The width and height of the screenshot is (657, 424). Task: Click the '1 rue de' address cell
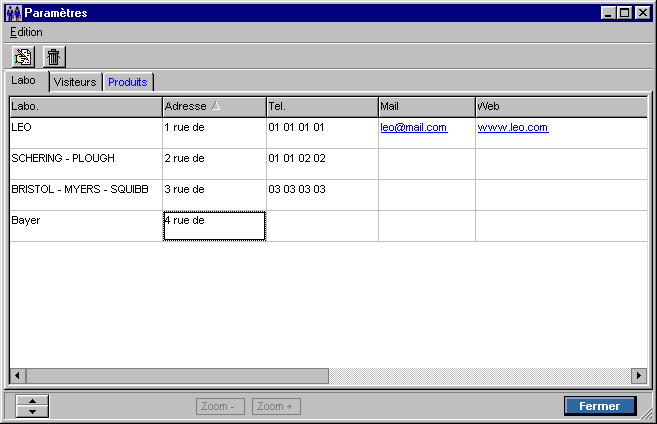coord(214,133)
